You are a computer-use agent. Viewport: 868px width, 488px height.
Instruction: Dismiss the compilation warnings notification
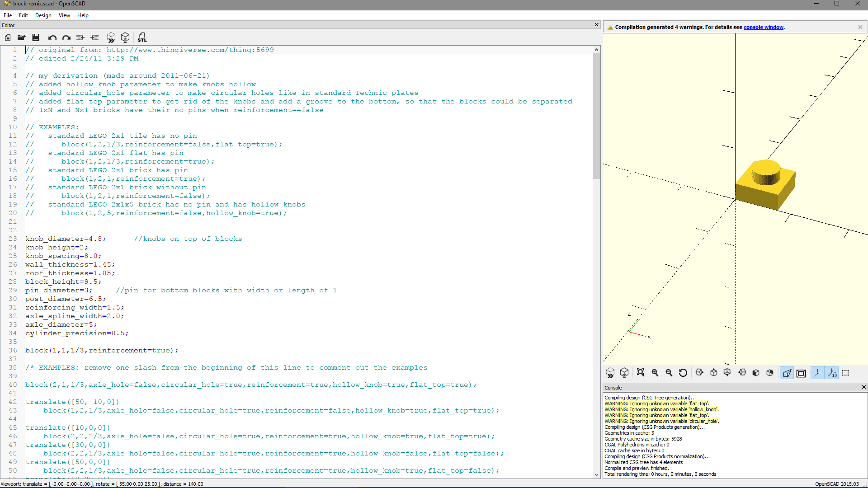pos(860,27)
